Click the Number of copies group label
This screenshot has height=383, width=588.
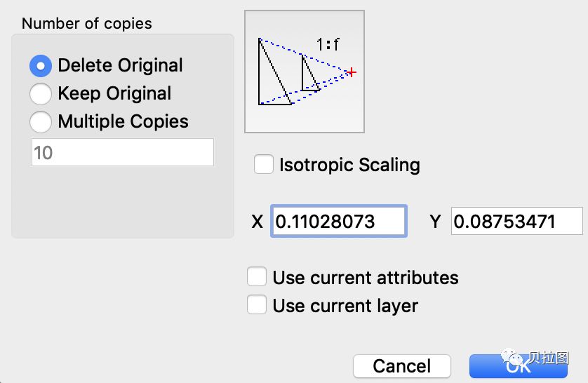(86, 24)
